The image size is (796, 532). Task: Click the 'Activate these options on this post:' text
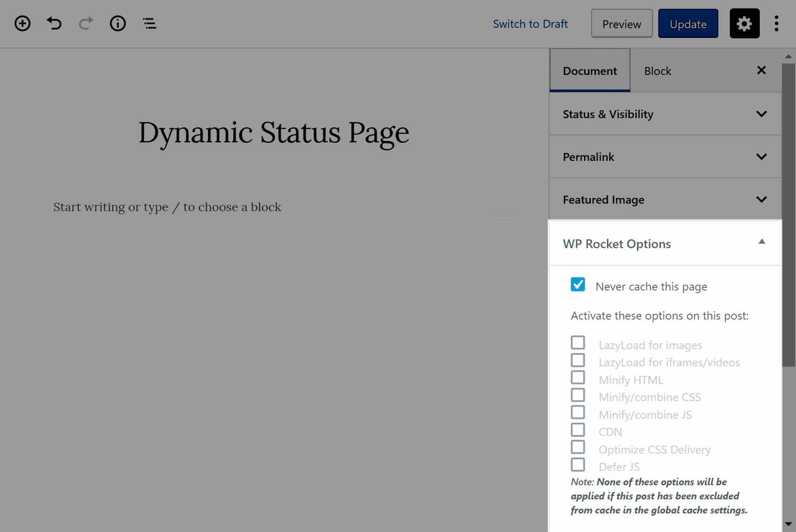coord(659,316)
